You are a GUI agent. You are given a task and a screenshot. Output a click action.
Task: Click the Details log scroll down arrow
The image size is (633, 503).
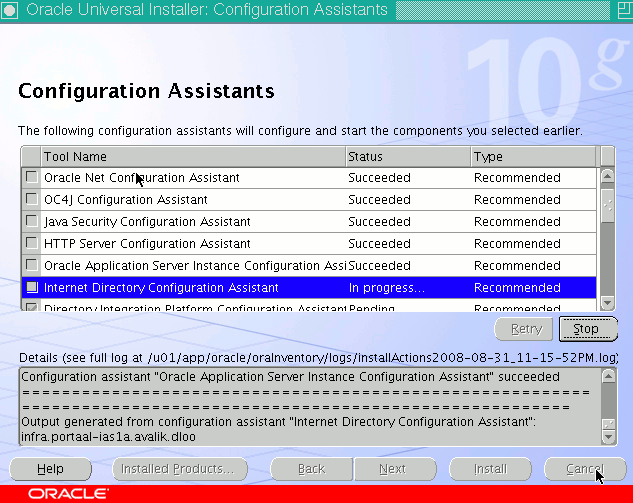(608, 437)
